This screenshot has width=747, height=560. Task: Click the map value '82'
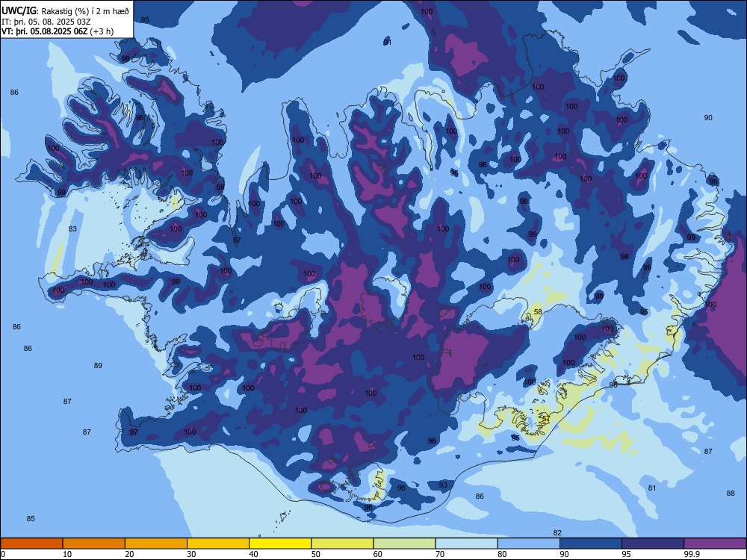point(557,533)
